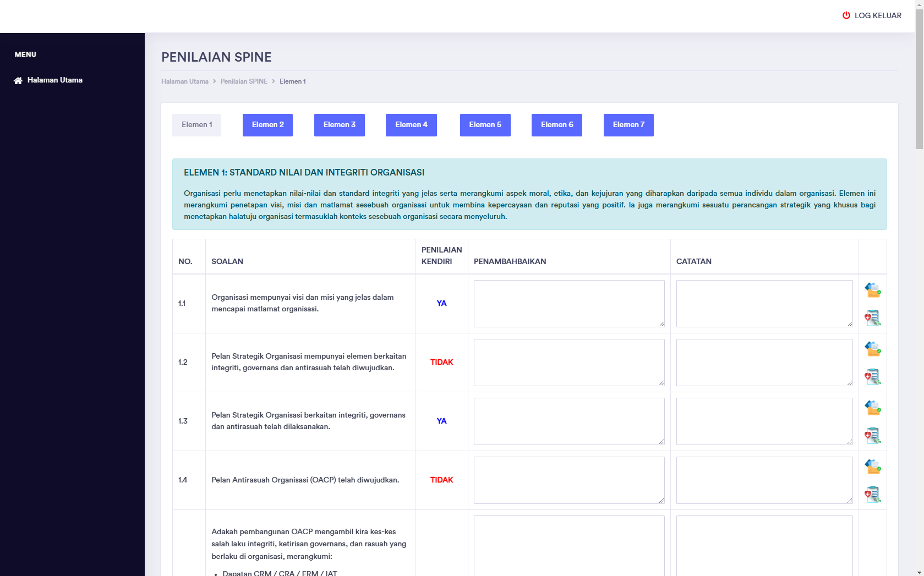The width and height of the screenshot is (924, 576).
Task: Go to the Elemen 5 tab
Action: point(485,125)
